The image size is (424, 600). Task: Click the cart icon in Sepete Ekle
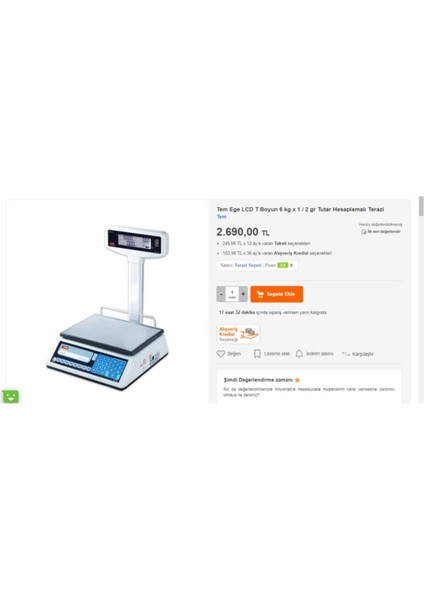pyautogui.click(x=260, y=294)
